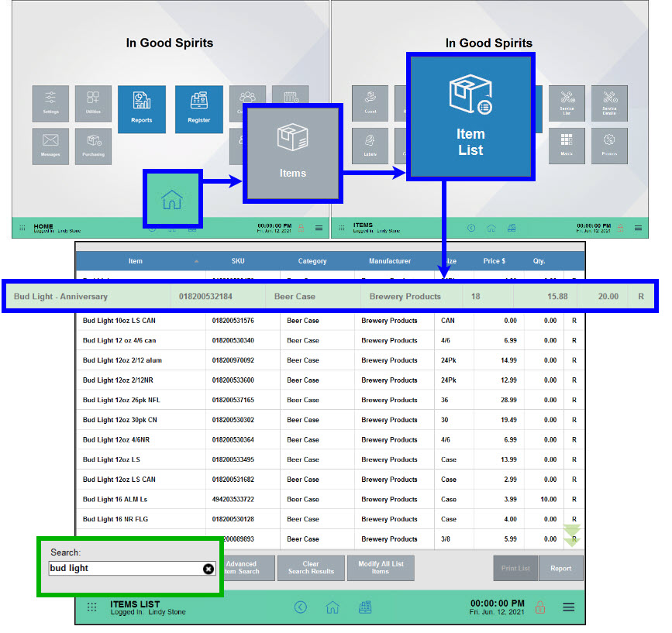Select the Bud Light 12oz 2/12 alum row

[x=330, y=360]
